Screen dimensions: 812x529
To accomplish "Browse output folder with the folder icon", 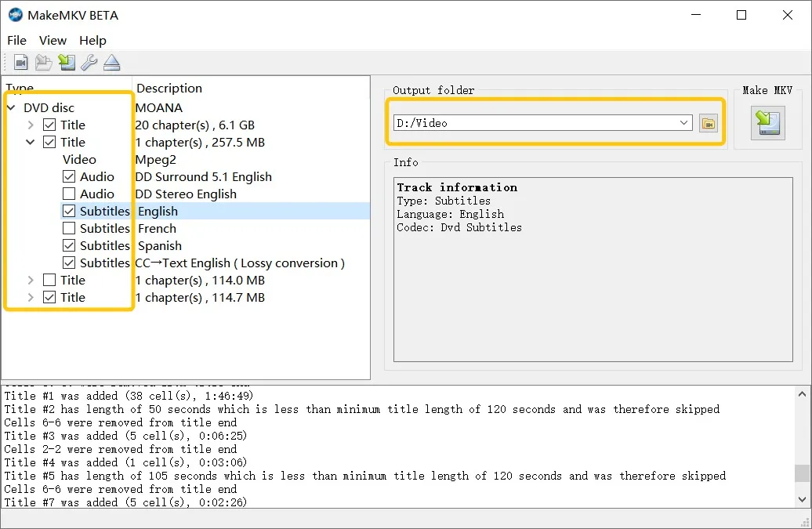I will (x=709, y=123).
